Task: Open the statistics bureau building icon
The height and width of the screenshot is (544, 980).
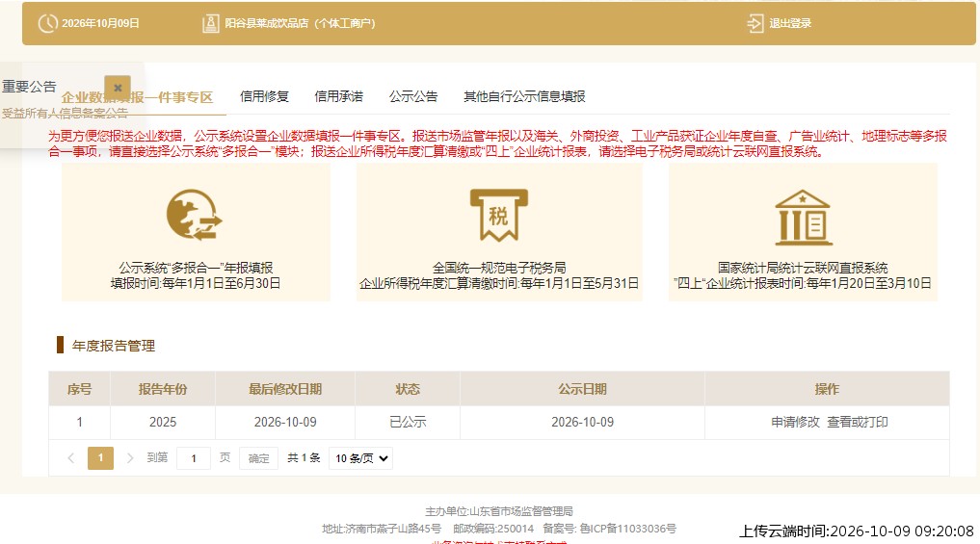Action: pos(803,217)
